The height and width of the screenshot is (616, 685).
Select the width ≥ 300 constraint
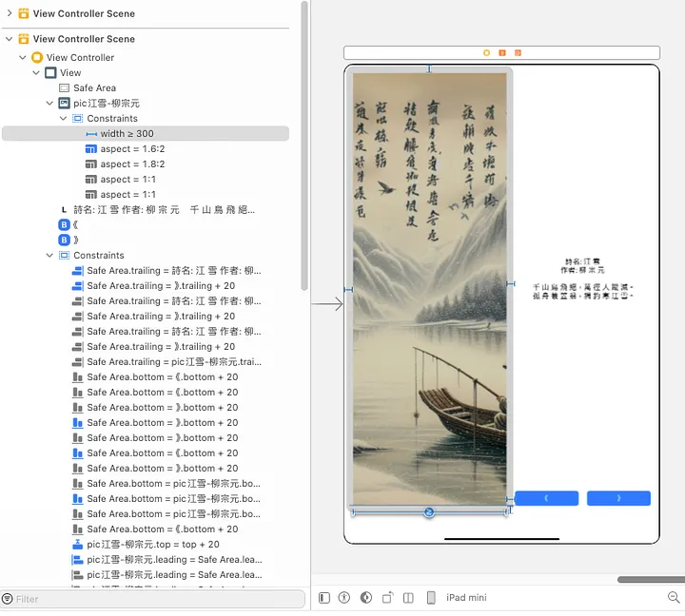click(x=146, y=134)
